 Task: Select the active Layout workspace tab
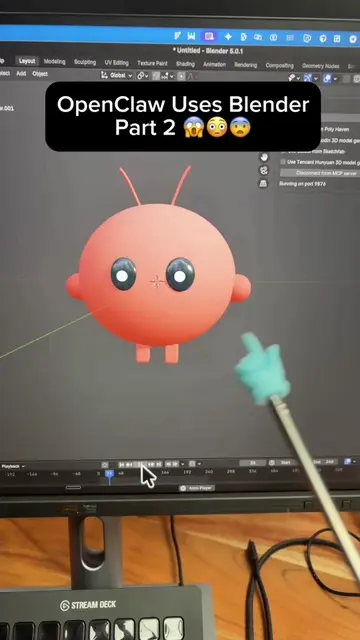[x=27, y=61]
